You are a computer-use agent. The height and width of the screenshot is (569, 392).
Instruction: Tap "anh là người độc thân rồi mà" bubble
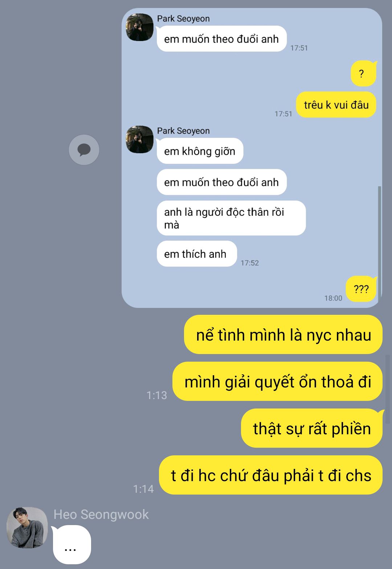coord(231,218)
